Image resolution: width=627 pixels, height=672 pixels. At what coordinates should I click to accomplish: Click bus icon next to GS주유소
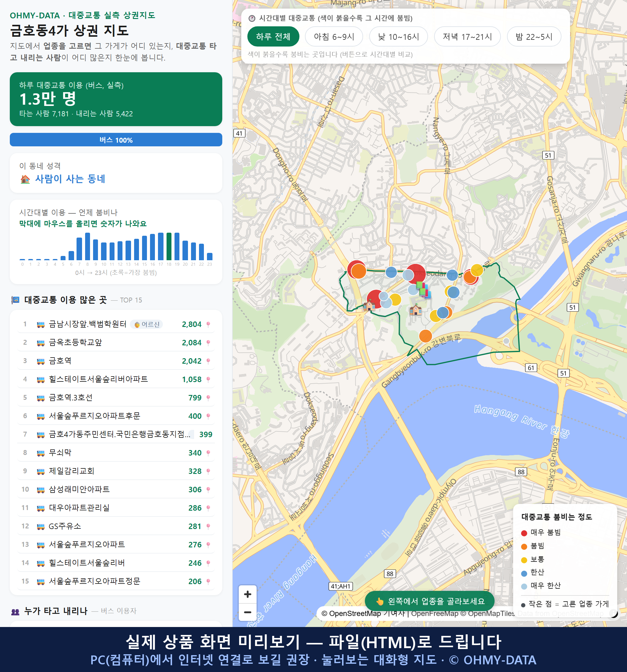pos(40,527)
